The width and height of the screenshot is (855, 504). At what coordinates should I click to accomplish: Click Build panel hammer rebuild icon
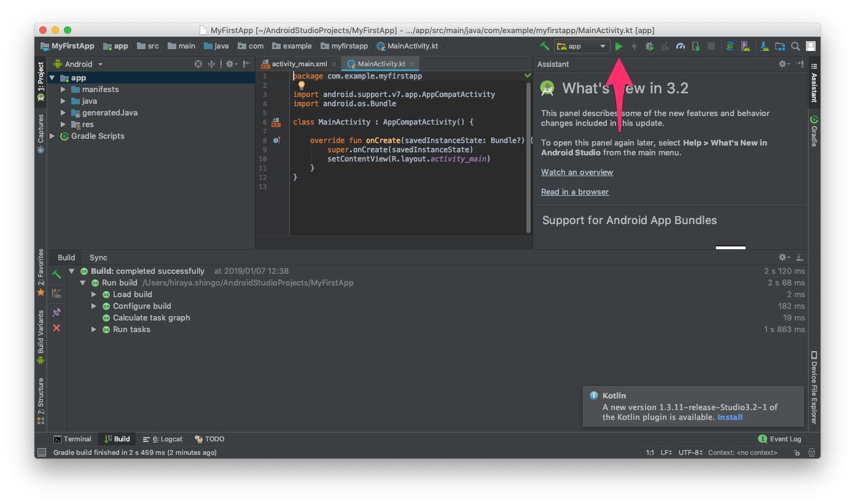(57, 274)
